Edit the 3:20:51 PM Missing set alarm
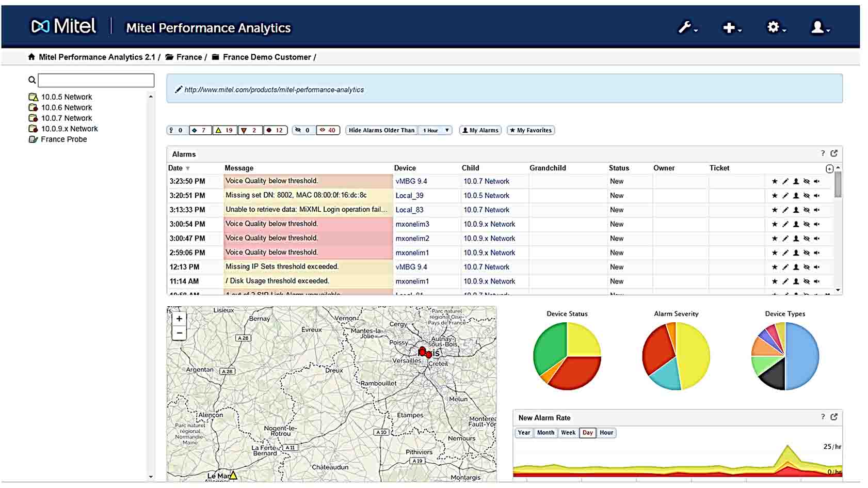The height and width of the screenshot is (488, 868). coord(785,196)
